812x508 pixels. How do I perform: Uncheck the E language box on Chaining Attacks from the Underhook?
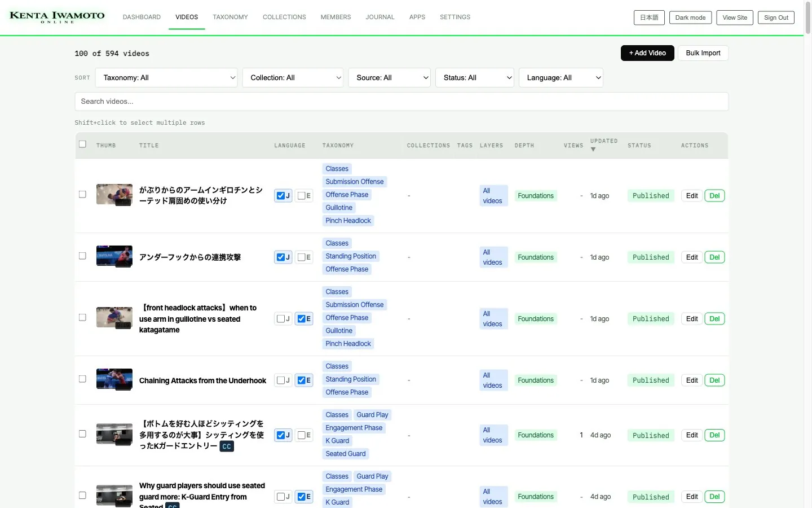pyautogui.click(x=301, y=380)
